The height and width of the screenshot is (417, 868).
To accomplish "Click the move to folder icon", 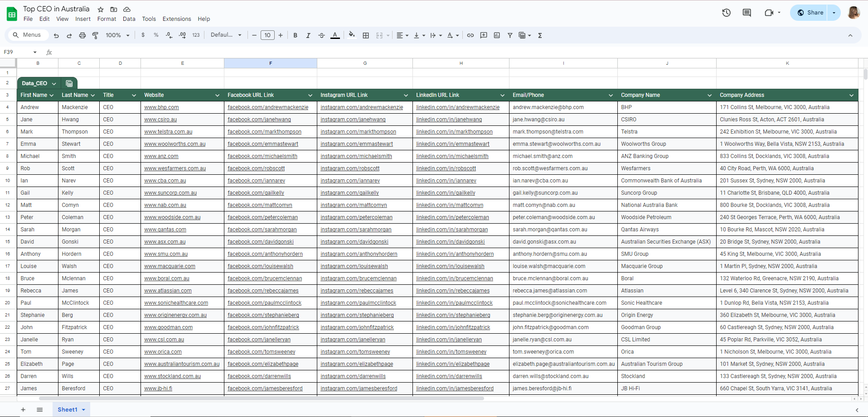I will (x=114, y=9).
